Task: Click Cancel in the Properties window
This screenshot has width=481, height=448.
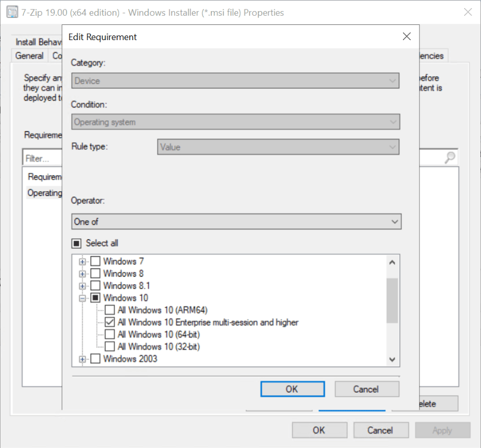Action: [x=381, y=430]
